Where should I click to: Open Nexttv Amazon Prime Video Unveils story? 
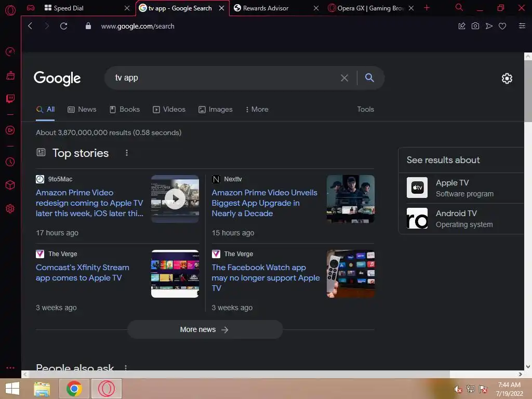[264, 203]
